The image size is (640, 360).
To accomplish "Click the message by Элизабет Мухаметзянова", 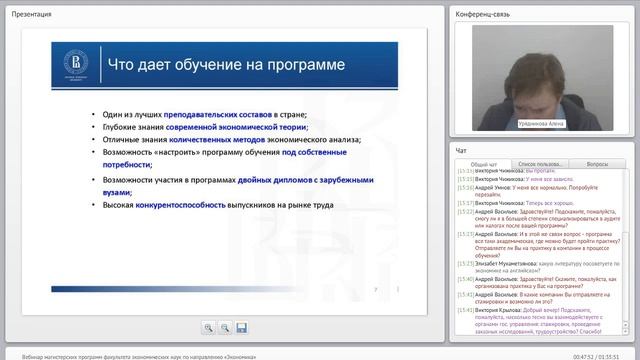I will 538,267.
